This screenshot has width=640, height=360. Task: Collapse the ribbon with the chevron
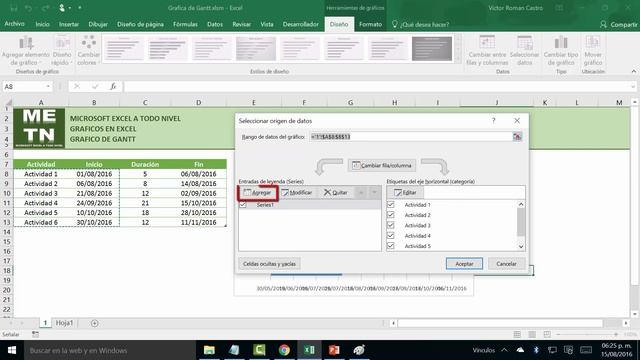[633, 71]
